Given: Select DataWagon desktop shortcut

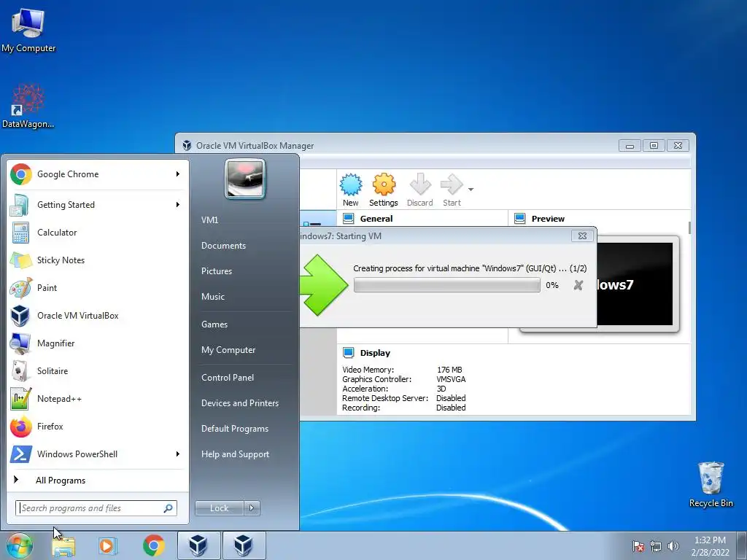Looking at the screenshot, I should pyautogui.click(x=28, y=106).
